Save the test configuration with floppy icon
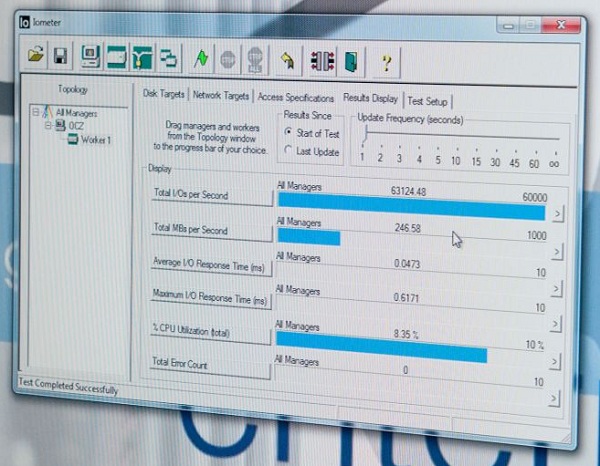 (60, 55)
